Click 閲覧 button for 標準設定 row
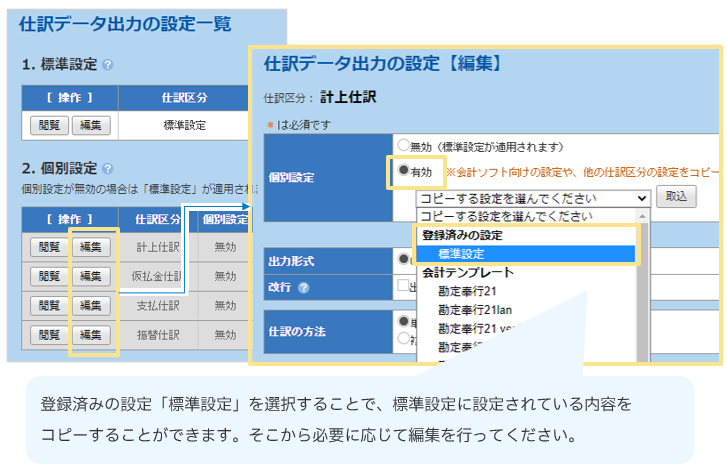Viewport: 726px width, 472px height. [49, 126]
